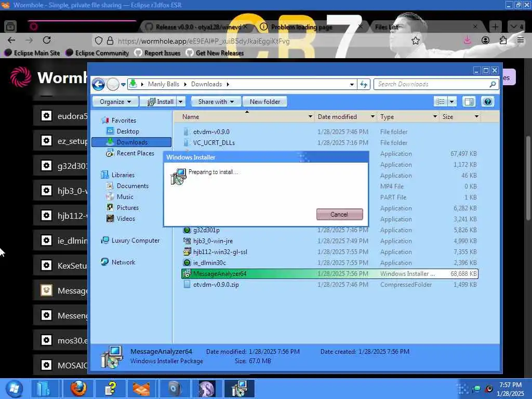
Task: Click the Explorer forward navigation arrow
Action: tap(113, 84)
